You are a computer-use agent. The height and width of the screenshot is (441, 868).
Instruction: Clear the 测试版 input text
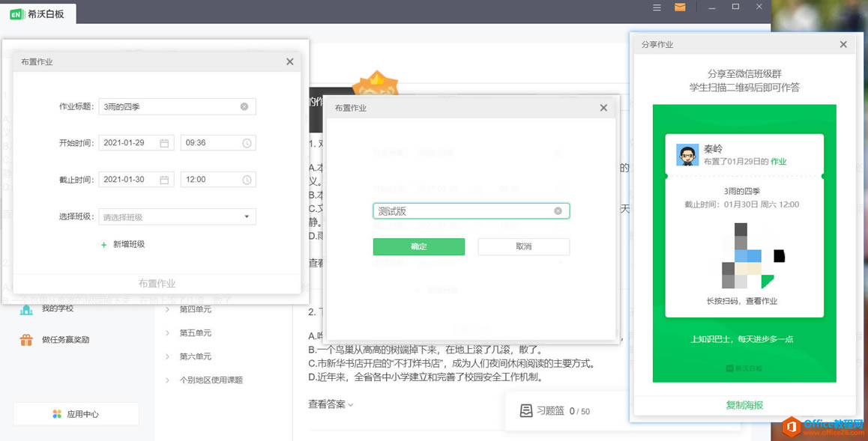(x=558, y=210)
